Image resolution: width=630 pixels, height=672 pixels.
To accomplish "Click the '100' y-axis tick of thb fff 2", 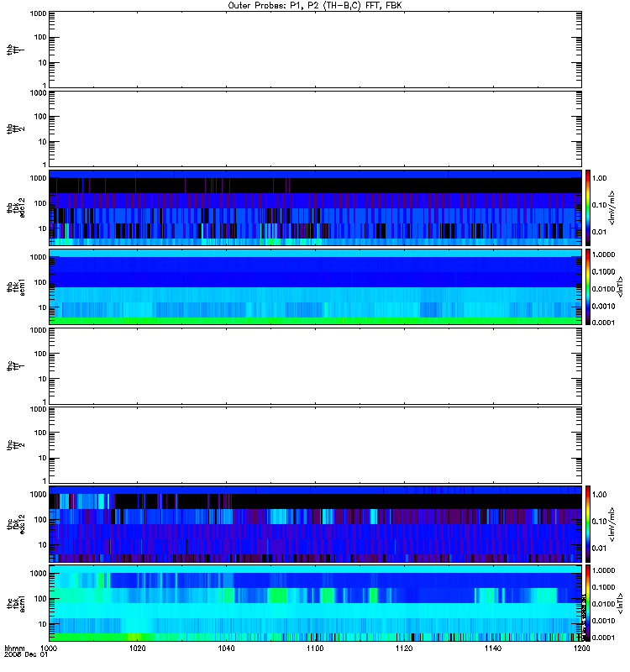I will click(x=40, y=117).
